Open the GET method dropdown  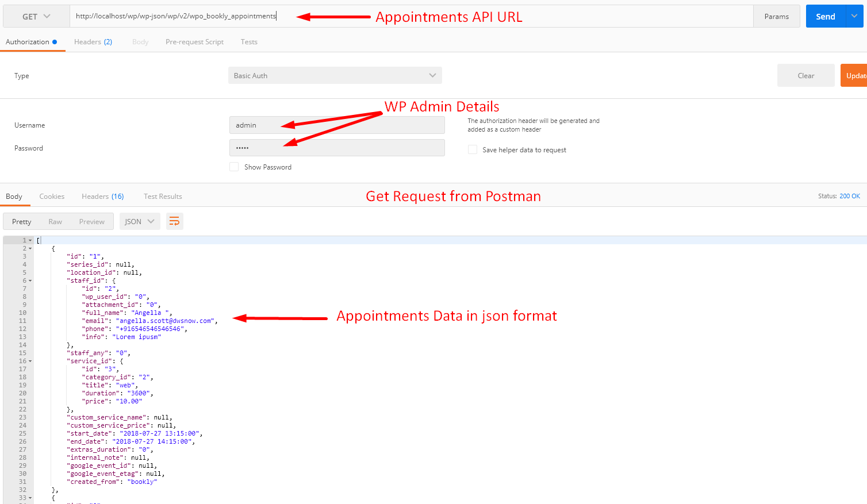[x=36, y=16]
